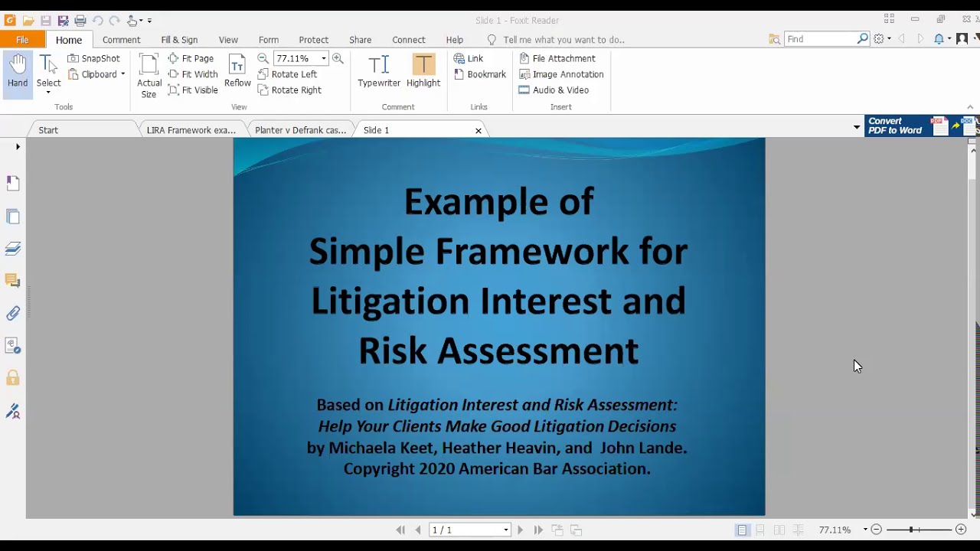Open the Pages thumbnails side panel

13,217
